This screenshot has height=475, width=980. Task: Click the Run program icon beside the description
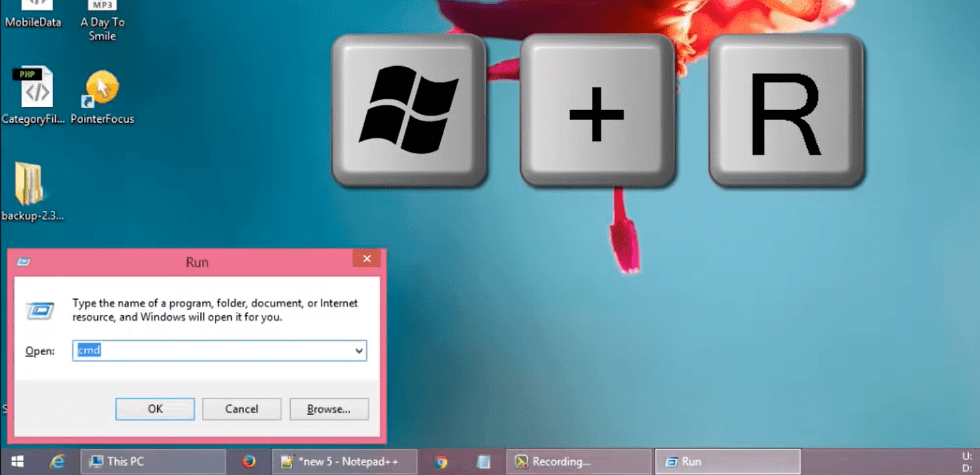pos(39,311)
